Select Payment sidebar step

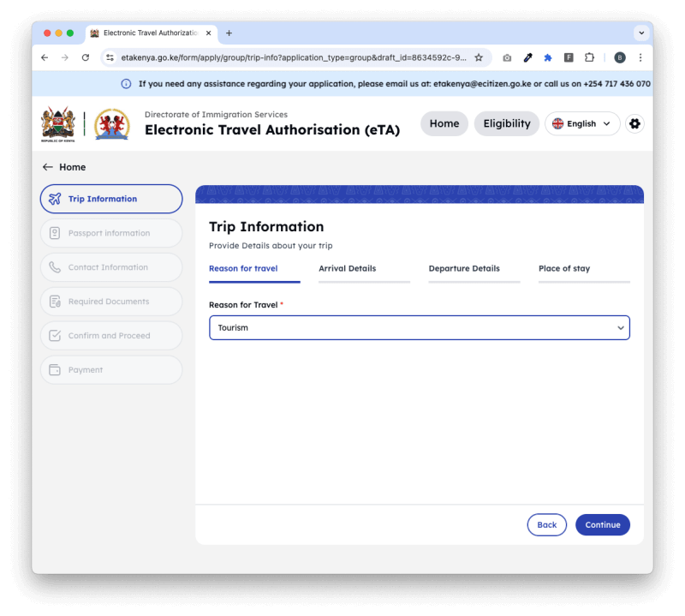(x=111, y=370)
